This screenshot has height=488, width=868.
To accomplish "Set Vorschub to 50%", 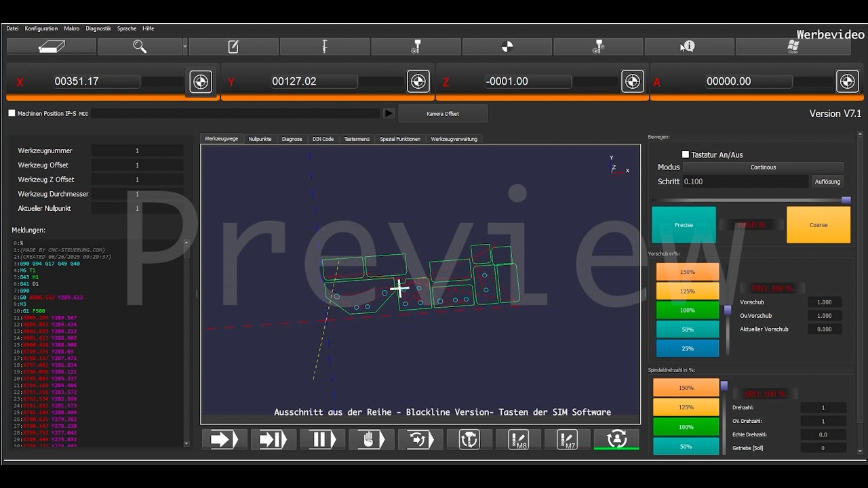I will 688,329.
